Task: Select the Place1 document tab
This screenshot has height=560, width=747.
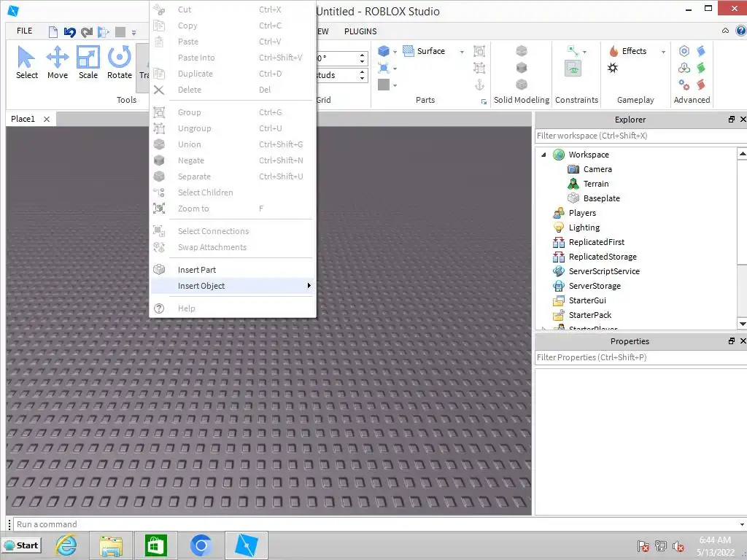Action: point(23,119)
